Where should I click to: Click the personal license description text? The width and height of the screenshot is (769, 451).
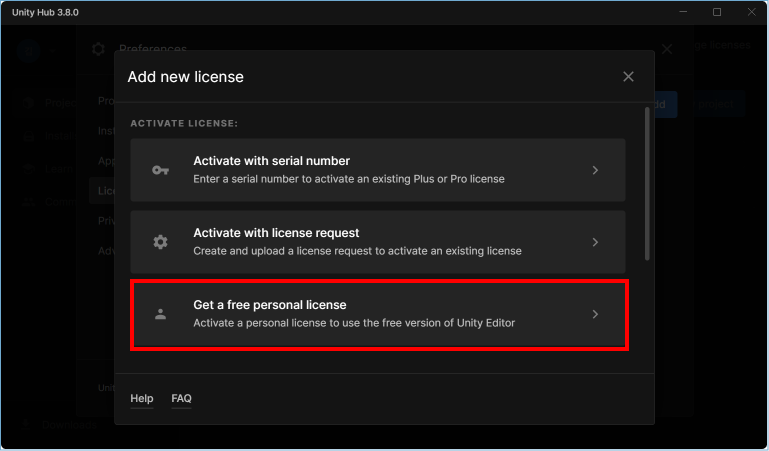pos(354,323)
